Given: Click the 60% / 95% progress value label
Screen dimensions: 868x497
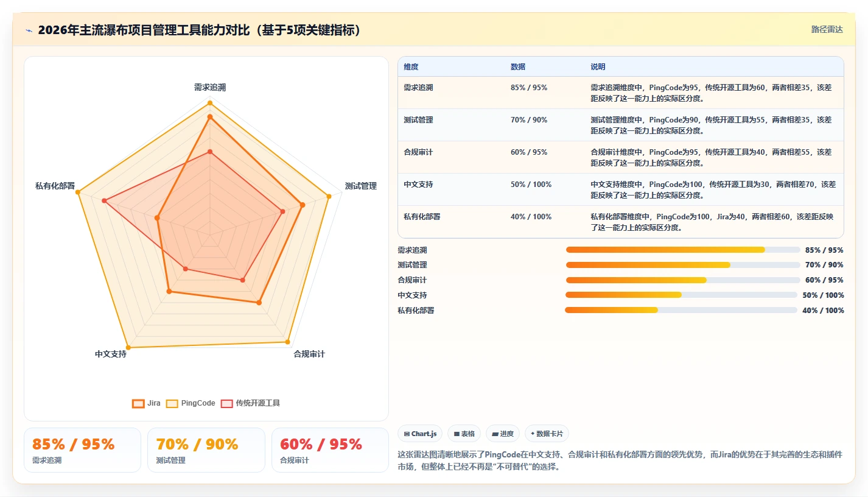Looking at the screenshot, I should tap(824, 280).
